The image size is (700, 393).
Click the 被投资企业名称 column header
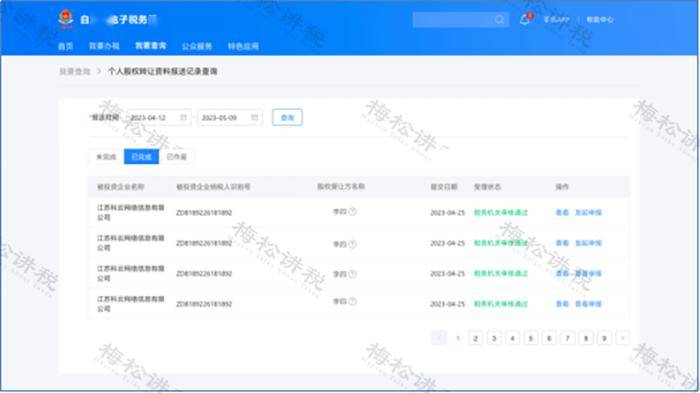coord(121,187)
